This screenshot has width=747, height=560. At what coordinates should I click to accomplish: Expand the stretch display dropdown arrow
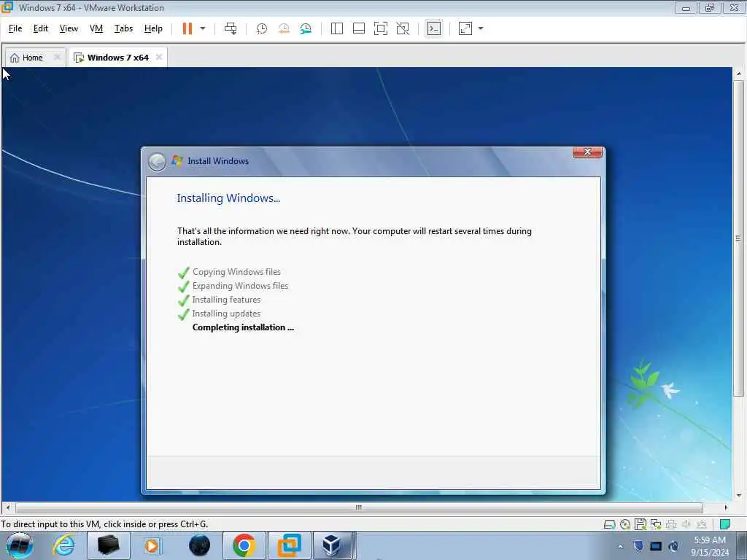point(481,28)
